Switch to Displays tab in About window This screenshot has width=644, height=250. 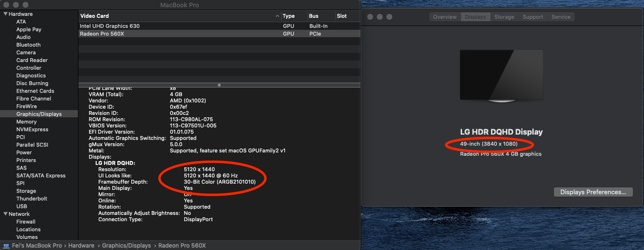[476, 17]
